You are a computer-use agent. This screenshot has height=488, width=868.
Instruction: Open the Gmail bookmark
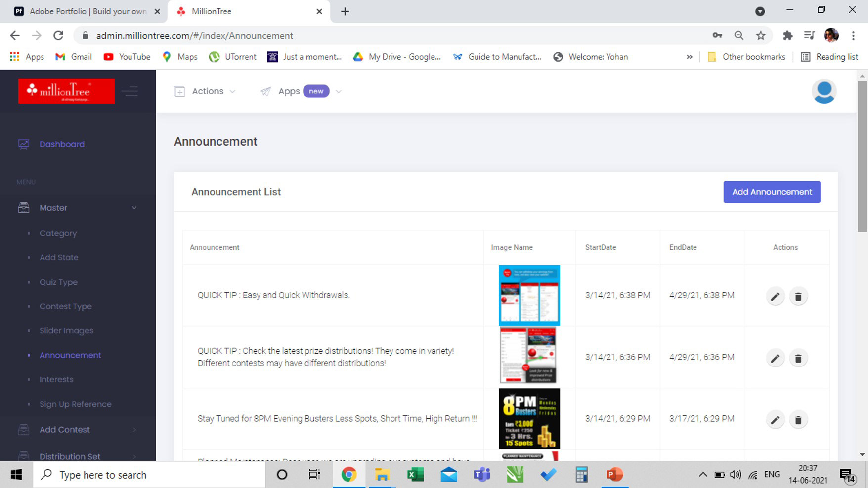pyautogui.click(x=73, y=57)
